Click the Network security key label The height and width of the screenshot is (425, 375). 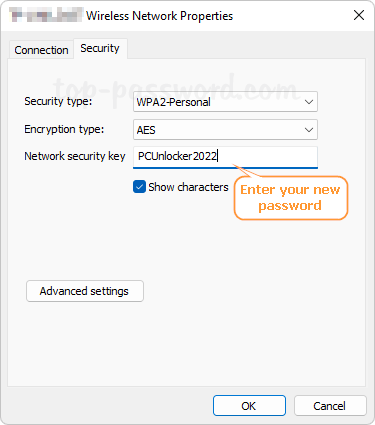(x=75, y=156)
